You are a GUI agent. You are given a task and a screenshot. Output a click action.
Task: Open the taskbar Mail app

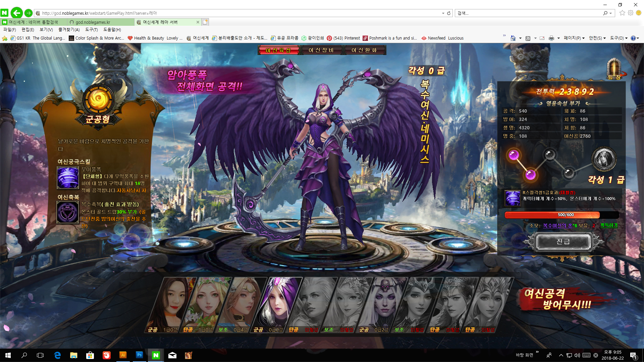coord(172,355)
